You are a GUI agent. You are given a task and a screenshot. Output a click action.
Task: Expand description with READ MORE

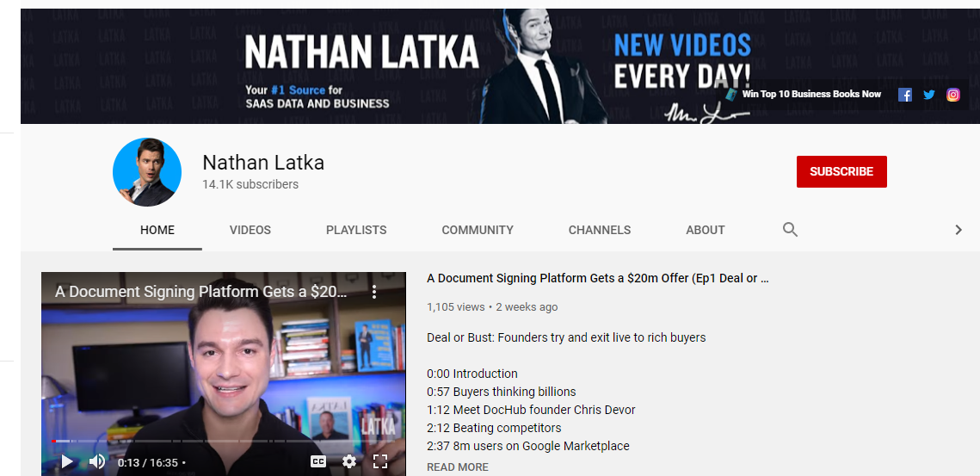pos(458,467)
